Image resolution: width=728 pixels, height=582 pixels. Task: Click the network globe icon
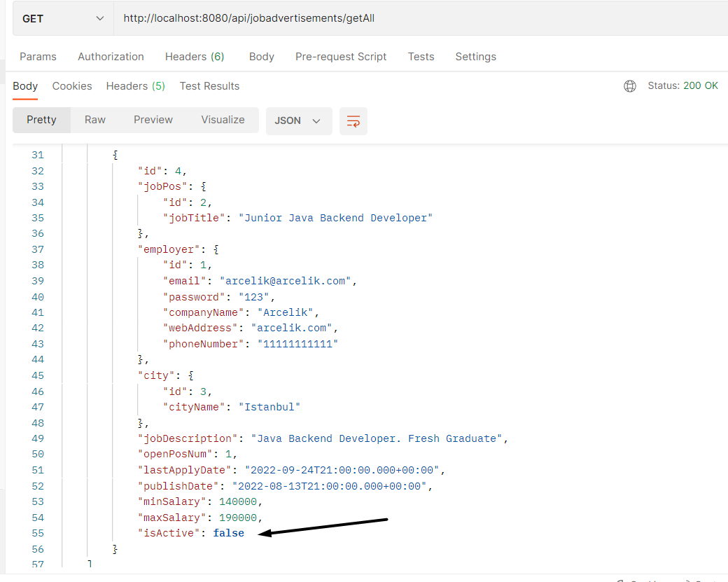pos(629,86)
